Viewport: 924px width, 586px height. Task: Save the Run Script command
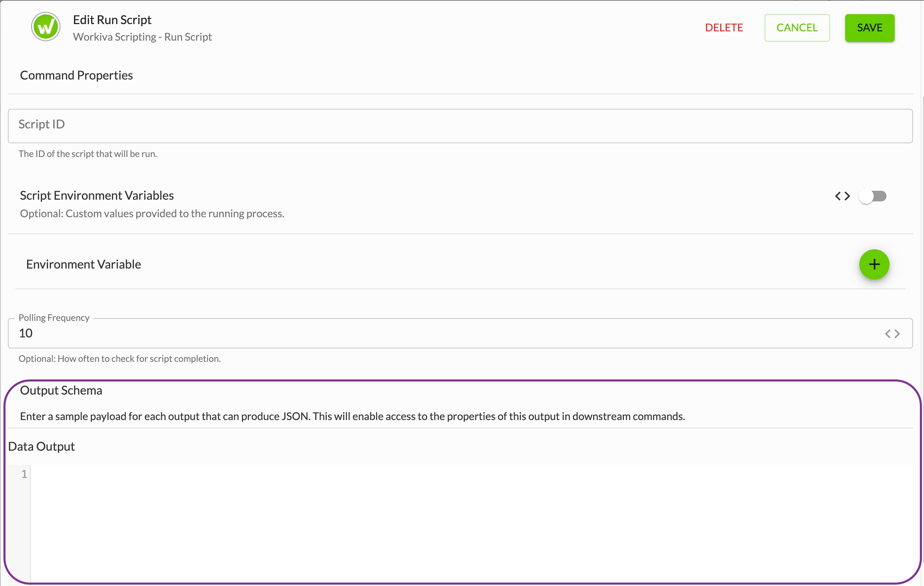(x=869, y=28)
